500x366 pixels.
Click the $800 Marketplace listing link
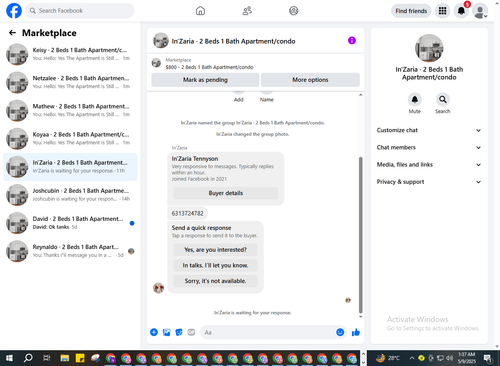[209, 67]
